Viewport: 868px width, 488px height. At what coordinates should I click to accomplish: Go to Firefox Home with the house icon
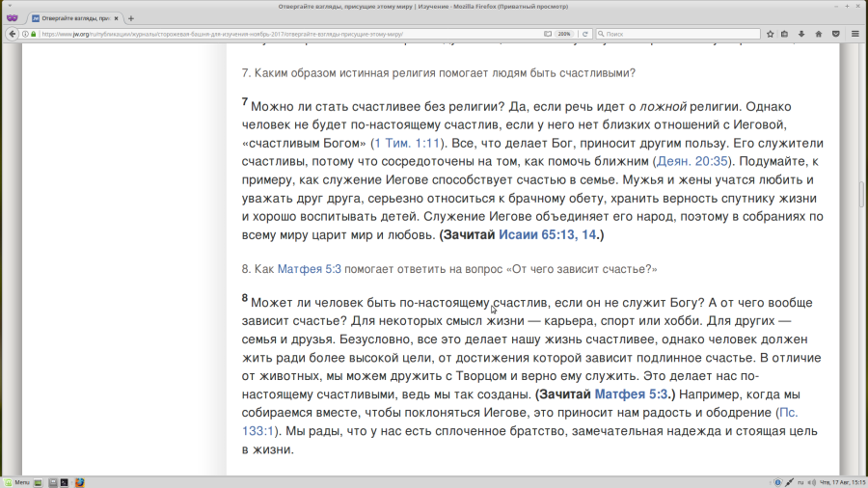(x=818, y=34)
